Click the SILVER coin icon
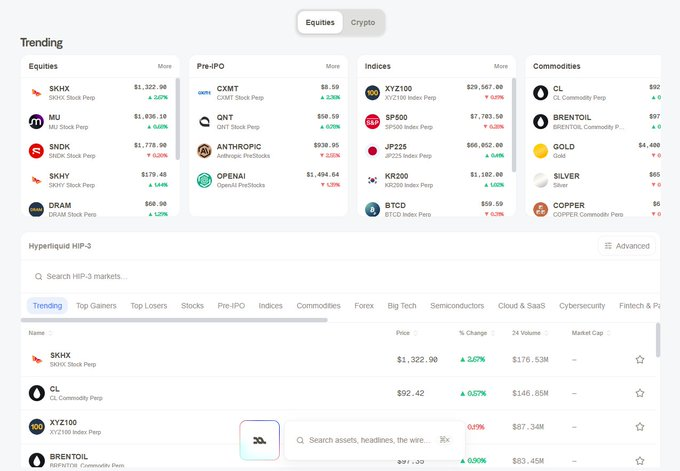The width and height of the screenshot is (680, 471). [540, 180]
